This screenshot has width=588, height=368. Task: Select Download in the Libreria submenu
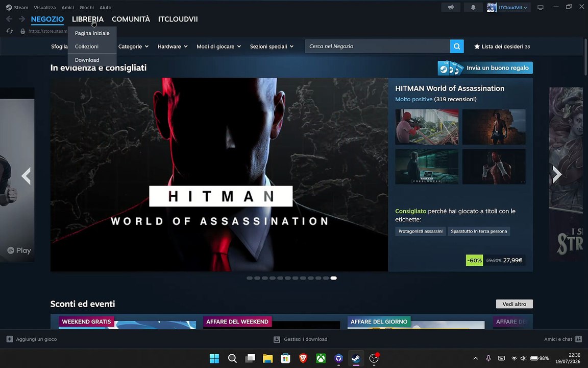pyautogui.click(x=92, y=60)
